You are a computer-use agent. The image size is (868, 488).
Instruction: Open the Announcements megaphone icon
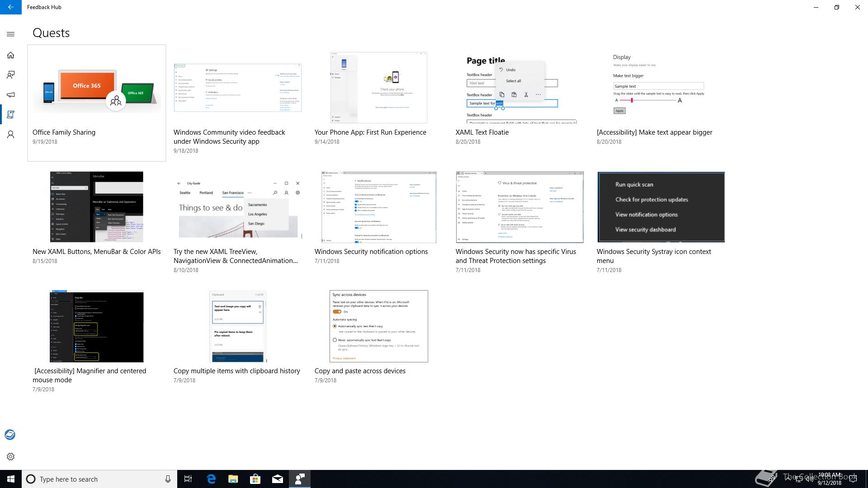tap(11, 95)
